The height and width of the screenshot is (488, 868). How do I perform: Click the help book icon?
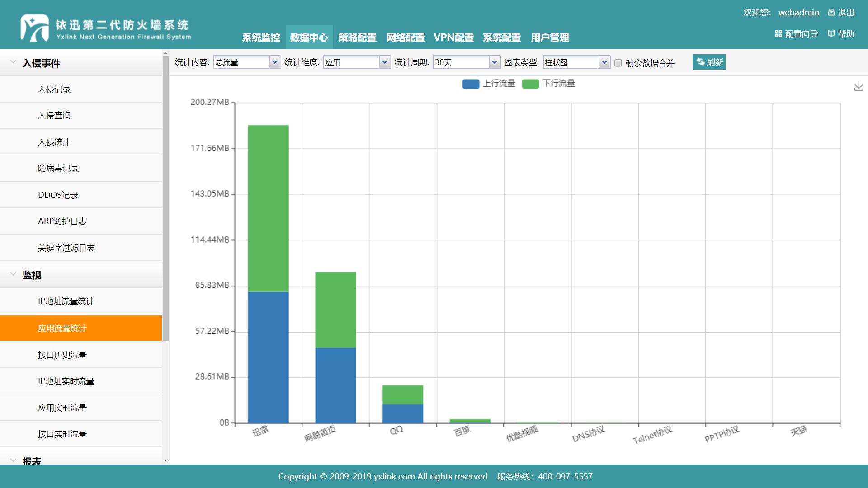click(x=831, y=33)
